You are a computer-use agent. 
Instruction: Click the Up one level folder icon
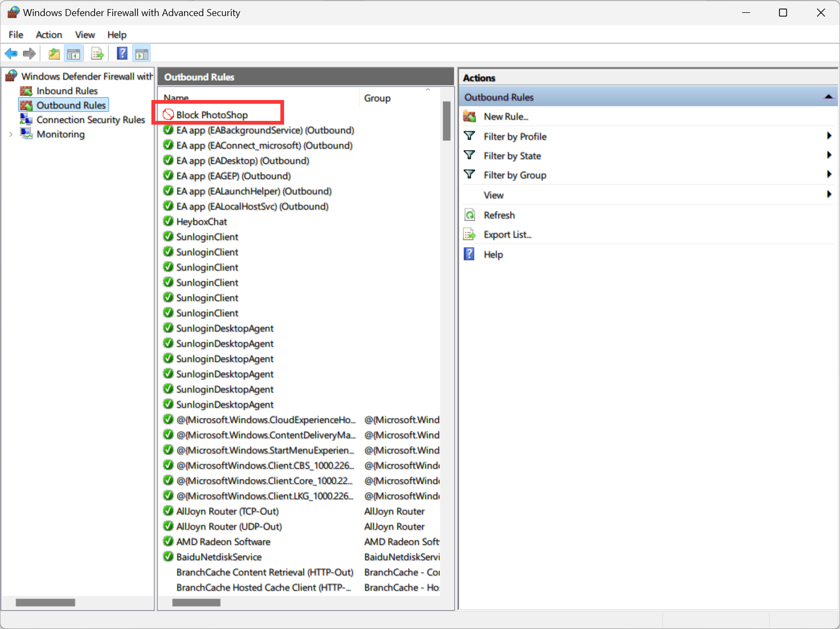(x=54, y=53)
